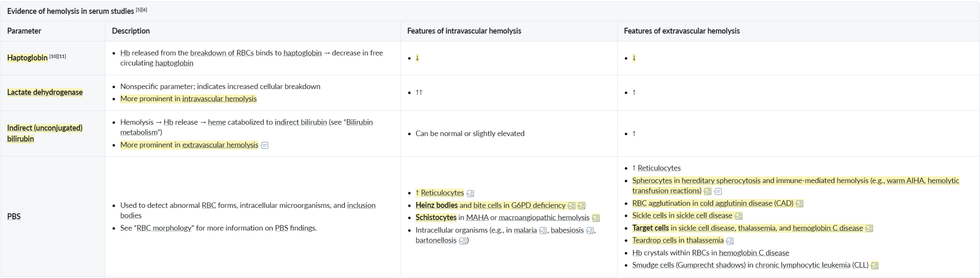The image size is (980, 278).
Task: Open image icon after chronic lymphocytic leukemia (CLL)
Action: [875, 266]
